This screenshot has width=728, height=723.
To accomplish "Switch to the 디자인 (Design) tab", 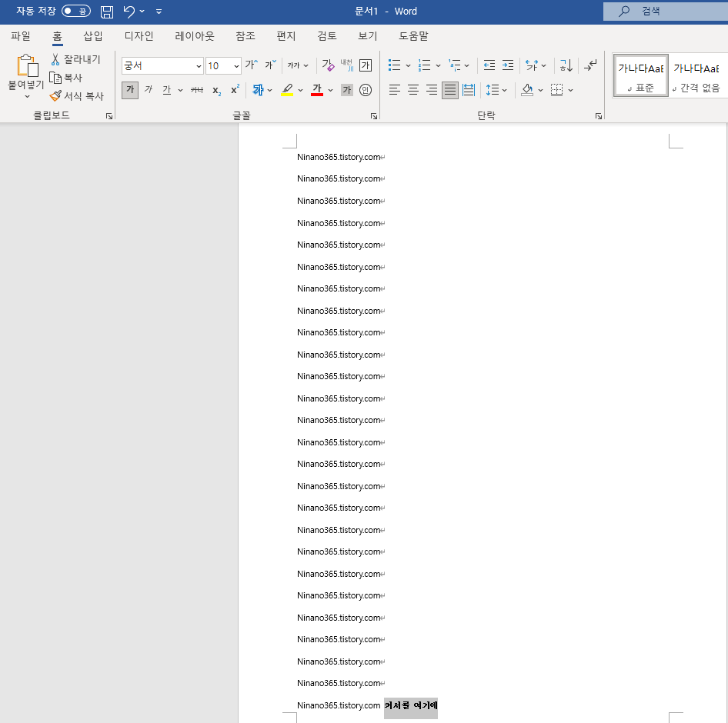I will coord(139,35).
